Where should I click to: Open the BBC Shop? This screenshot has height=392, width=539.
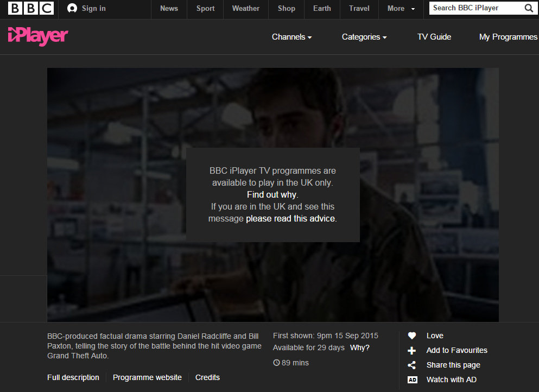pyautogui.click(x=287, y=9)
